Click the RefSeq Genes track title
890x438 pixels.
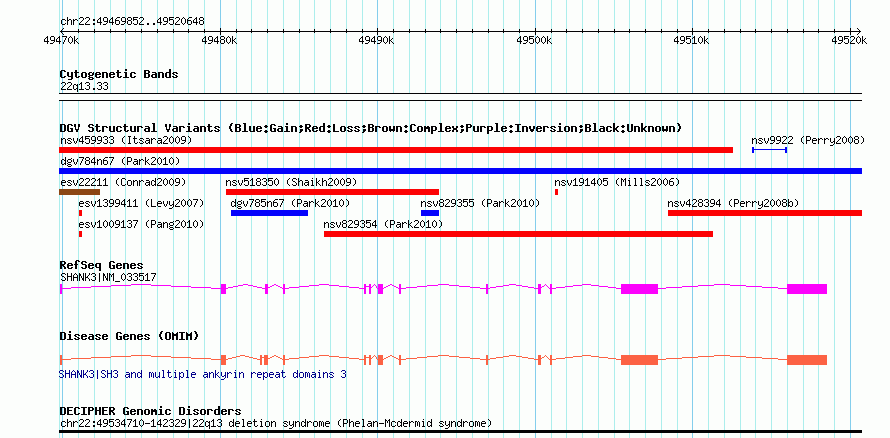pyautogui.click(x=102, y=265)
